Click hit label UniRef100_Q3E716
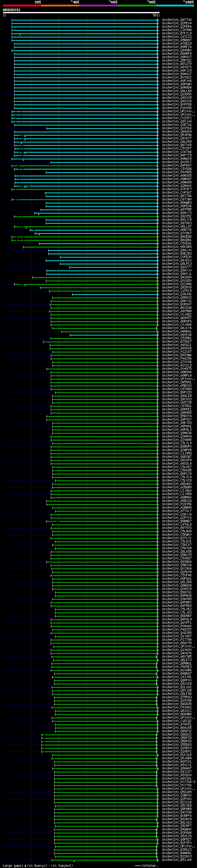This screenshot has height=868, width=197. 176,125
